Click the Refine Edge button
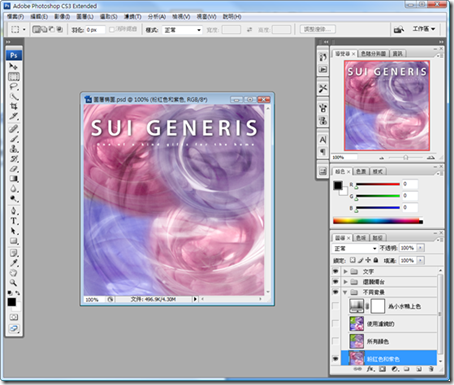 (x=318, y=29)
